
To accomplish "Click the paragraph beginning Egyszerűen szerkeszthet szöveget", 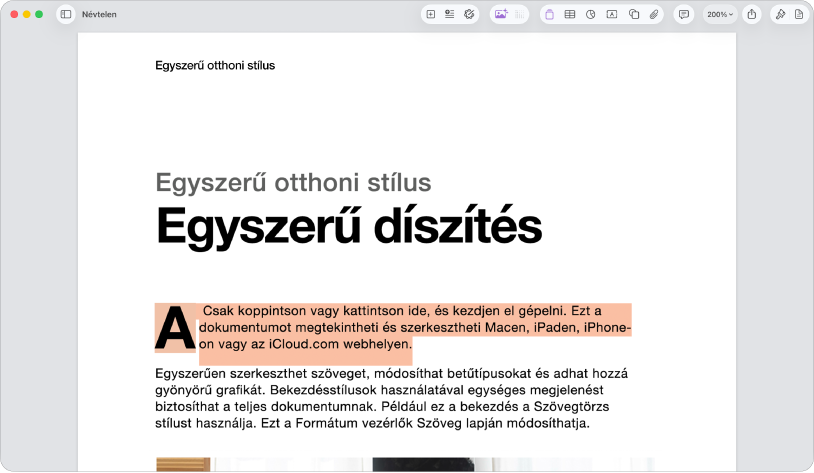I will (392, 398).
